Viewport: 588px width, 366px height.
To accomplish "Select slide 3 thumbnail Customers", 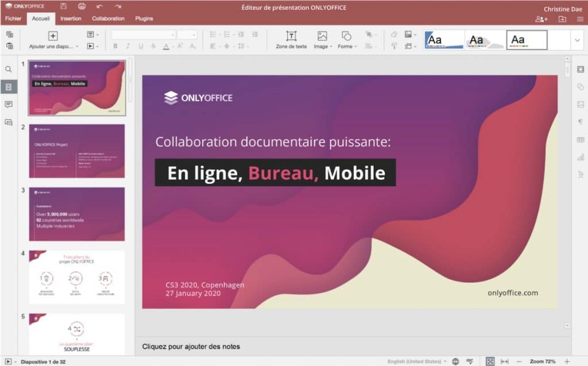I will coord(77,214).
